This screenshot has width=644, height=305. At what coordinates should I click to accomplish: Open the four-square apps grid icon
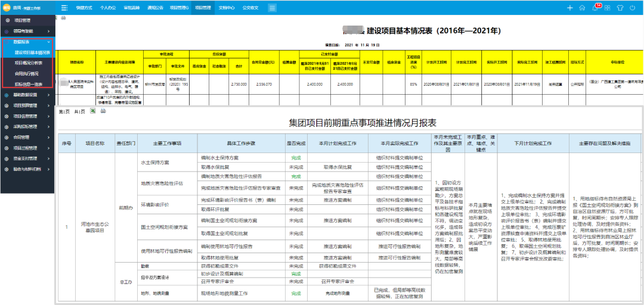tap(608, 8)
